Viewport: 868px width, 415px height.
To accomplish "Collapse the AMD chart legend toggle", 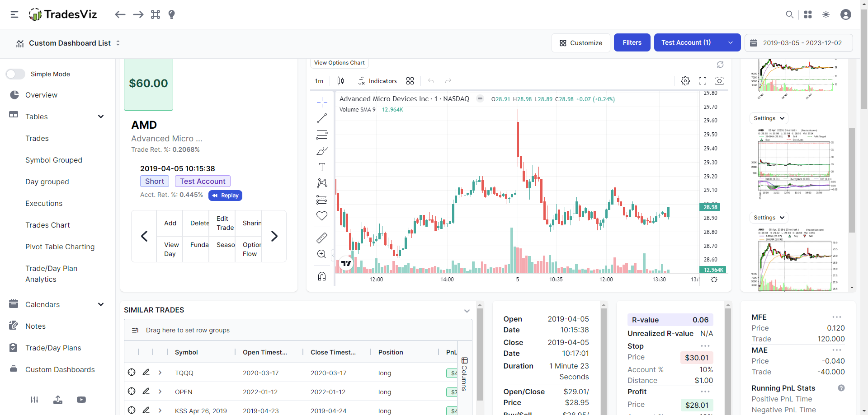I will pyautogui.click(x=480, y=98).
